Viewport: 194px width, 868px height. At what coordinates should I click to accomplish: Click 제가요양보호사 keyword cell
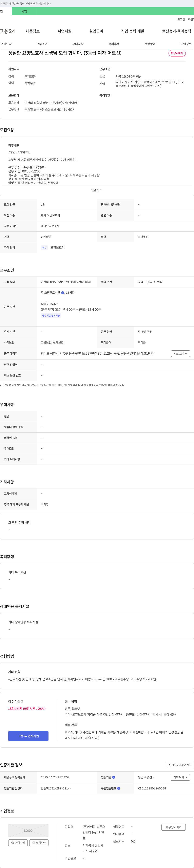click(50, 226)
